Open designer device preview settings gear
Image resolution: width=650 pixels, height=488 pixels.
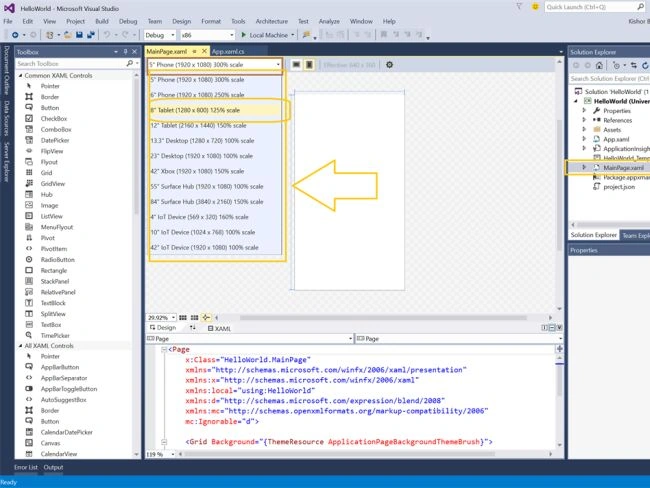[389, 65]
